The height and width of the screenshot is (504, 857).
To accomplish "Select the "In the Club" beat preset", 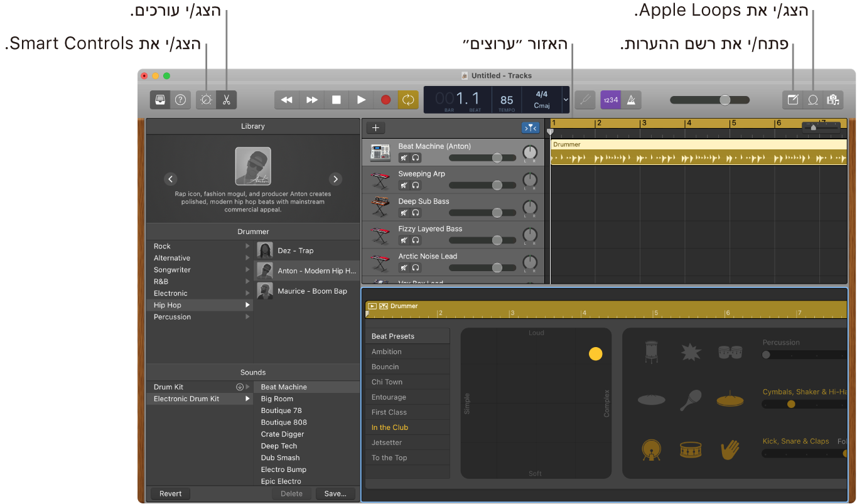I will [x=407, y=427].
